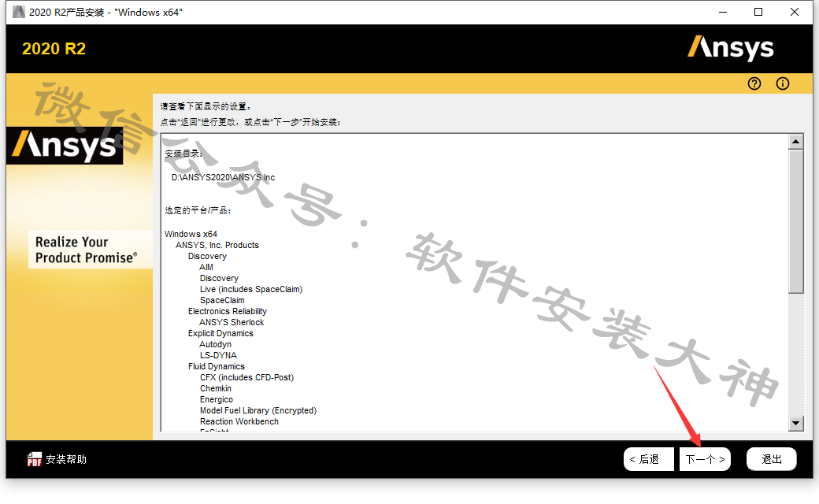Maximize the installer window

tap(758, 12)
